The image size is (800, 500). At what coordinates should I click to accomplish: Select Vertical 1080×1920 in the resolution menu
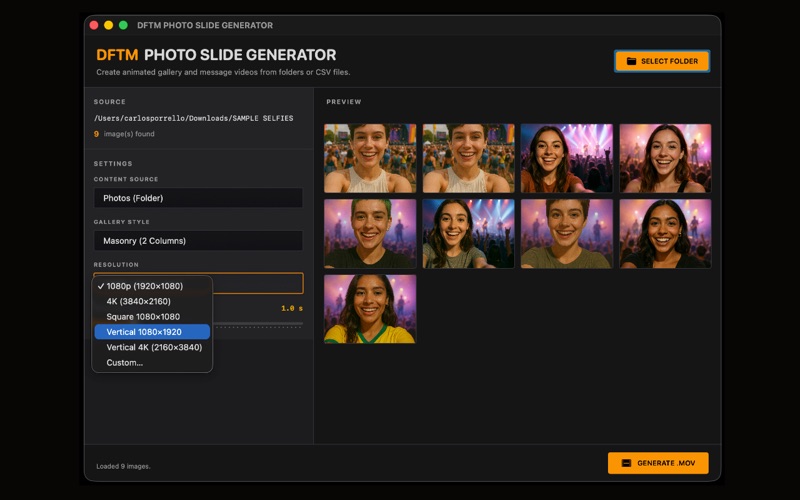[152, 332]
